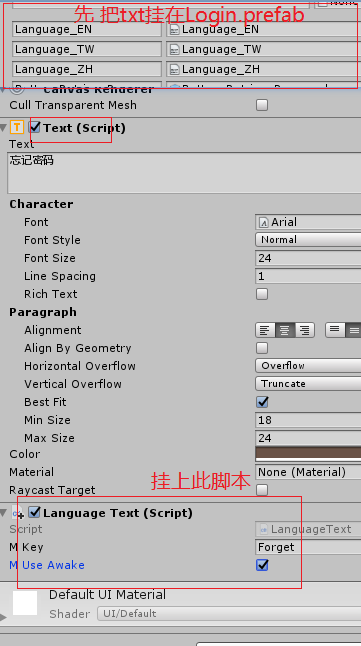Uncheck the M Use Awake checkbox
Image resolution: width=361 pixels, height=646 pixels.
pyautogui.click(x=262, y=565)
